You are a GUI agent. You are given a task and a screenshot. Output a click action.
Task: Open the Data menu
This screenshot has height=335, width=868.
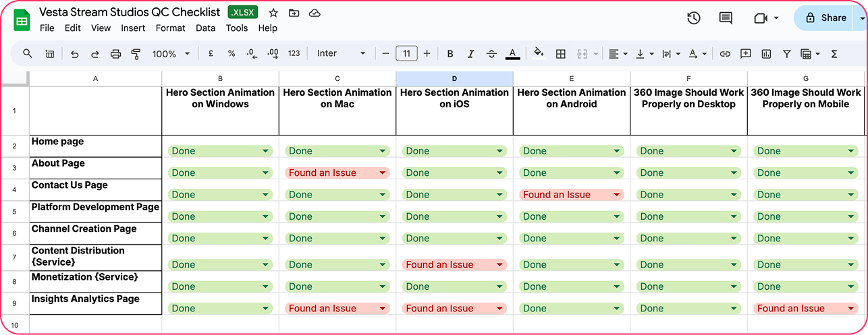pos(205,28)
